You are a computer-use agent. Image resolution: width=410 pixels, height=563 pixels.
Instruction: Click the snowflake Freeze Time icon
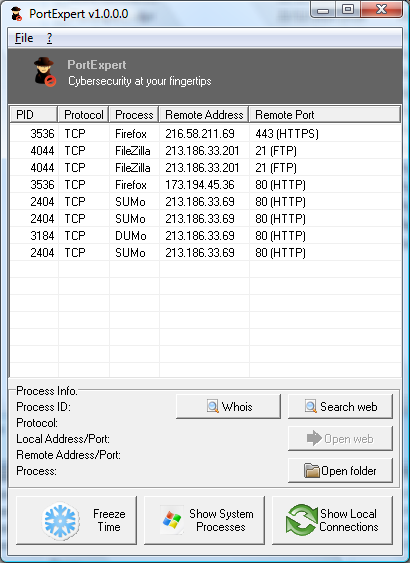click(60, 521)
